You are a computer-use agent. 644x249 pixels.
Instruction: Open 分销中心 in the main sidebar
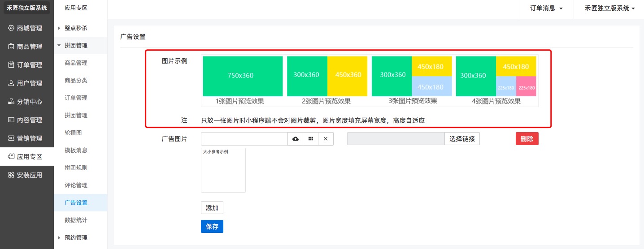pyautogui.click(x=27, y=102)
